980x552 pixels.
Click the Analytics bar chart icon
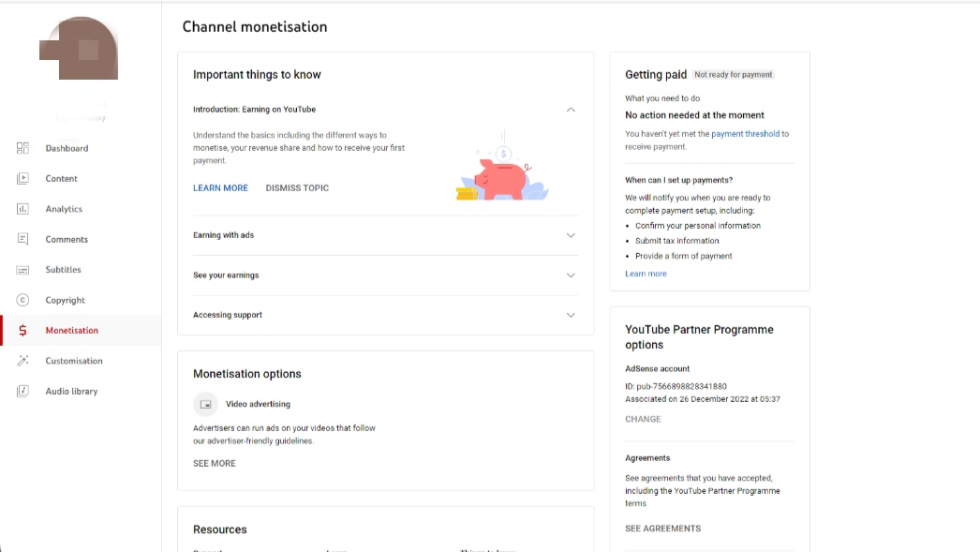point(22,209)
